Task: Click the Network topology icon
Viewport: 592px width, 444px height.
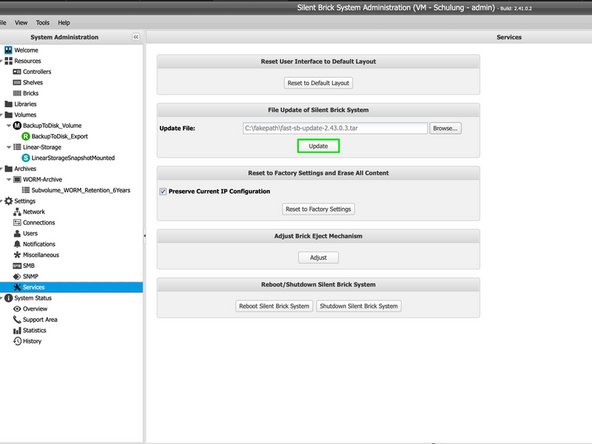Action: (17, 212)
